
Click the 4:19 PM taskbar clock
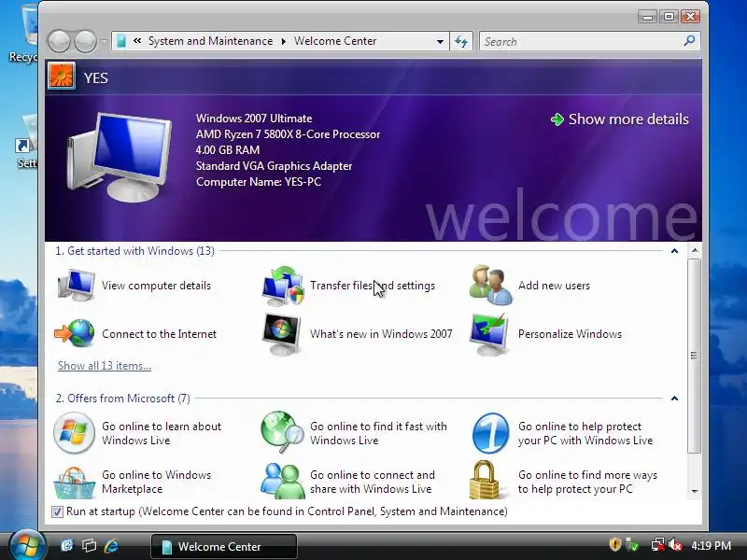point(711,546)
